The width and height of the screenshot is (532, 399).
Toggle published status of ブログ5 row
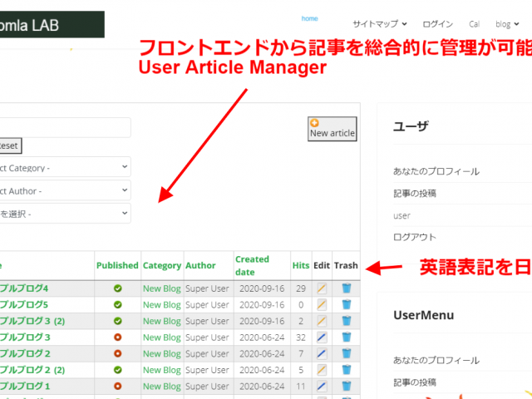pos(118,305)
